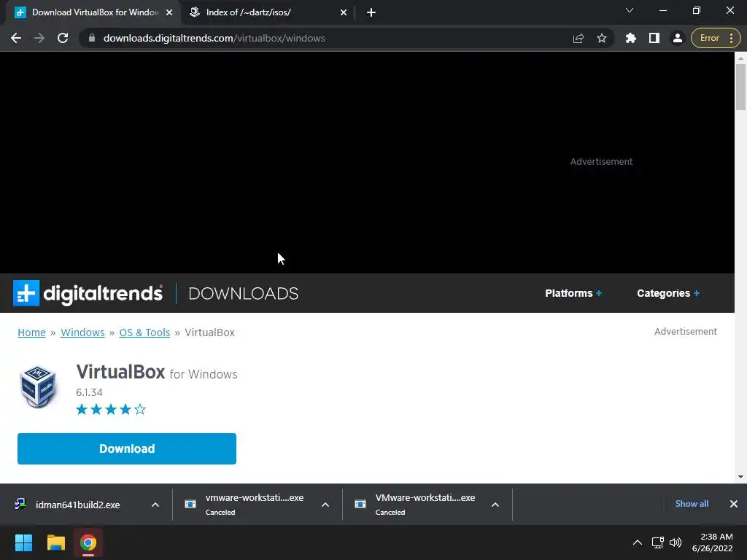Click the scrollbar up arrow
Viewport: 747px width, 560px height.
point(740,58)
